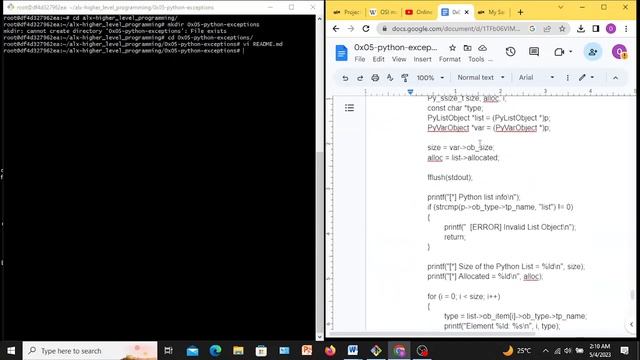Open Task View on taskbar
Image resolution: width=640 pixels, height=360 pixels.
(168, 351)
